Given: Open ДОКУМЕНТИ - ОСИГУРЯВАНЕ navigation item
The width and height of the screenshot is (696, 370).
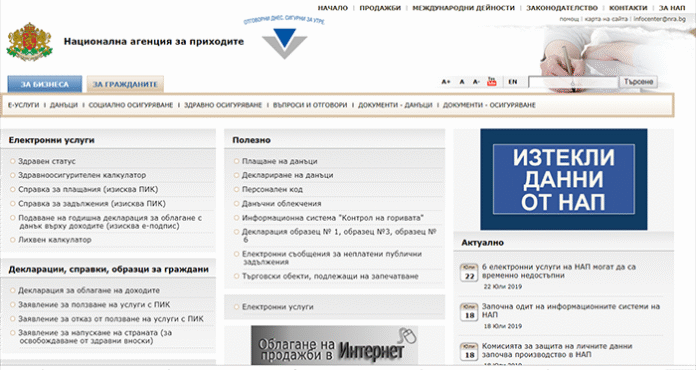Looking at the screenshot, I should [x=489, y=105].
